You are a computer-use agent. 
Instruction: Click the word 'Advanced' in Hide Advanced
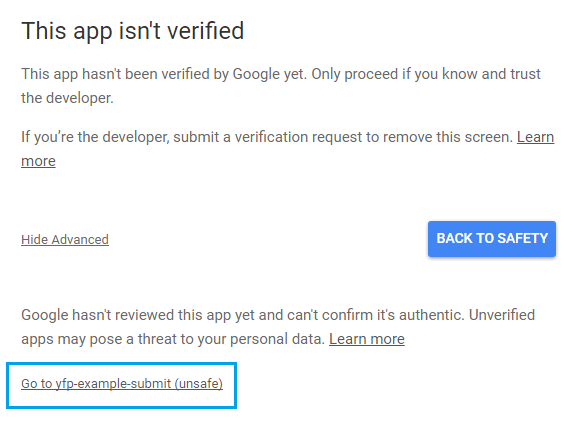coord(80,240)
